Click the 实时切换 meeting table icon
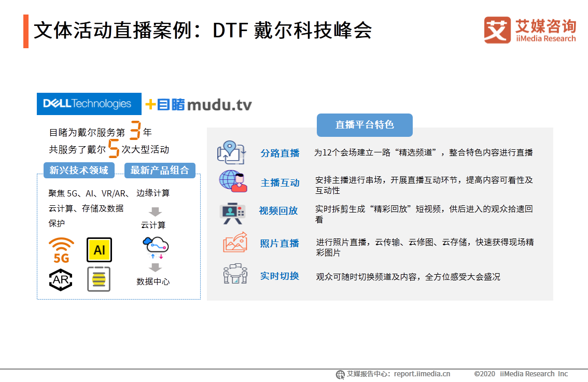The image size is (588, 382). pos(235,273)
